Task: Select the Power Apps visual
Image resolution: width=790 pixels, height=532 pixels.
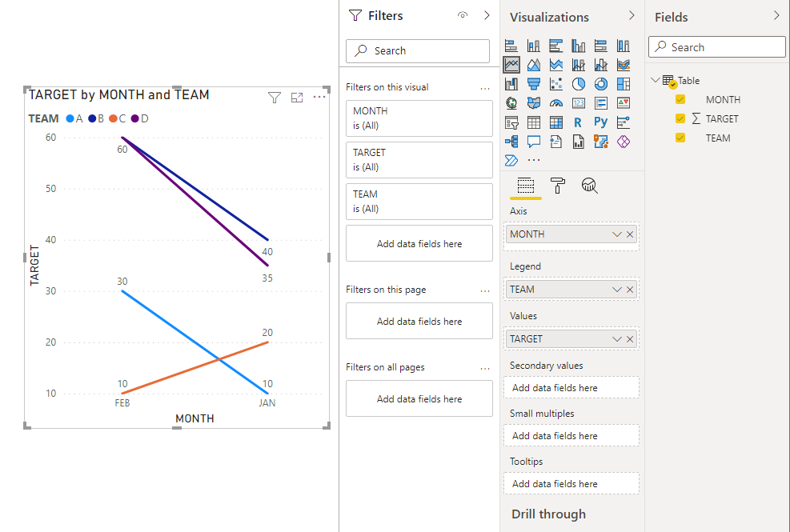Action: pos(624,142)
